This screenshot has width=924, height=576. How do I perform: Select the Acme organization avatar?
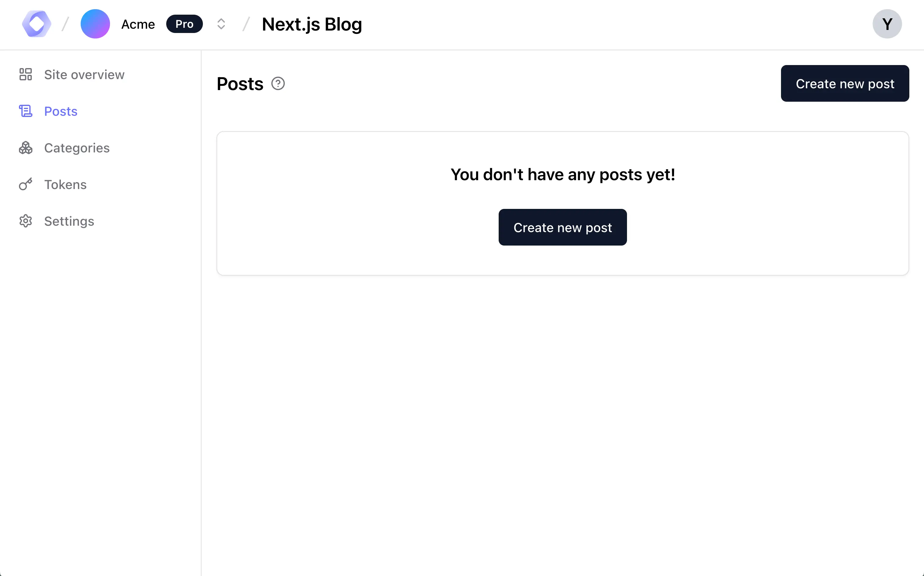[95, 24]
